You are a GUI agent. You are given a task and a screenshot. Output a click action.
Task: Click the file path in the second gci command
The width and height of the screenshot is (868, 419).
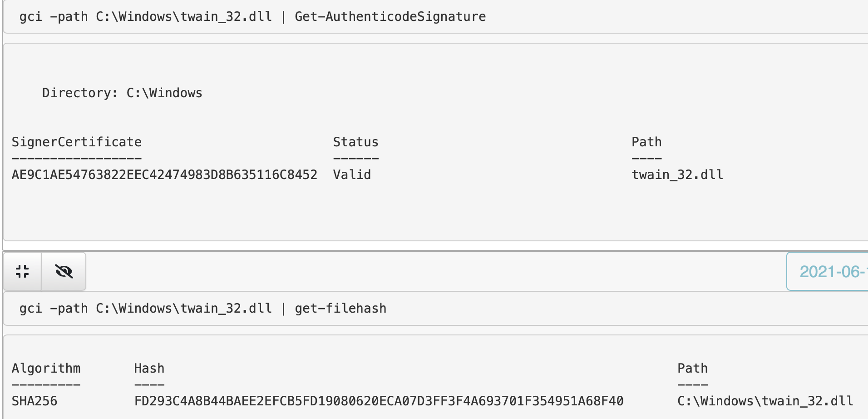coord(183,309)
